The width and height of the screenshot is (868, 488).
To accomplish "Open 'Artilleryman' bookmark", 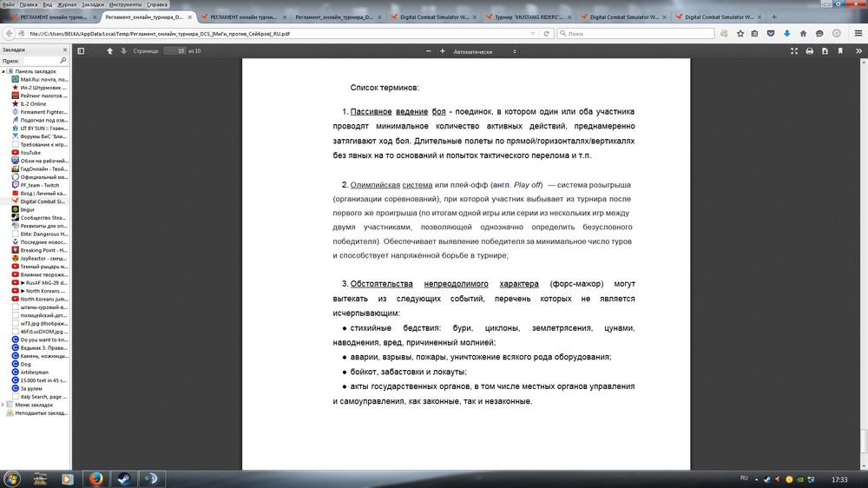I will pos(30,373).
